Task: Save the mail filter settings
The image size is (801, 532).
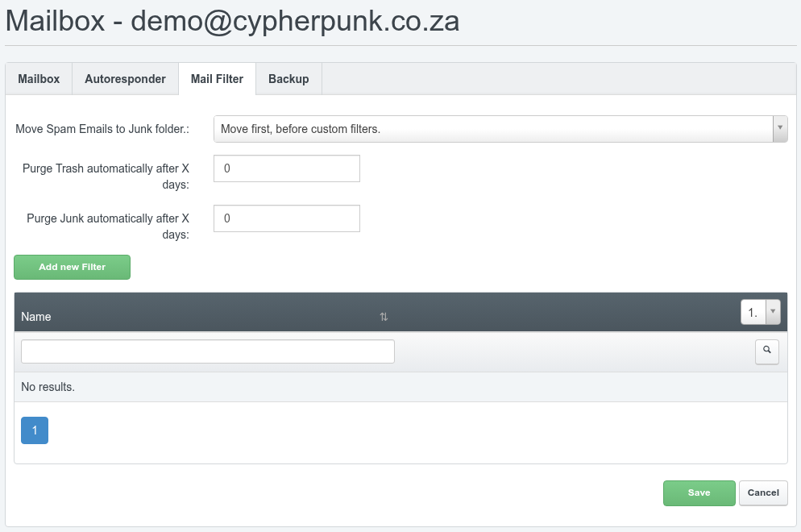Action: (699, 493)
